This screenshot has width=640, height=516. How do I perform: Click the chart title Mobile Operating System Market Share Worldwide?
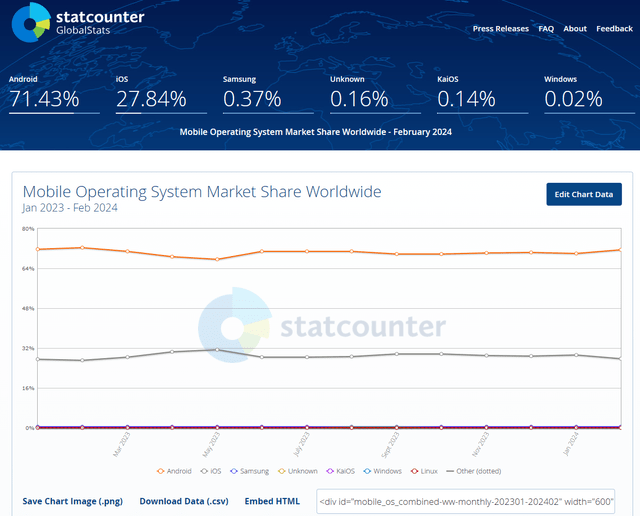pyautogui.click(x=202, y=191)
